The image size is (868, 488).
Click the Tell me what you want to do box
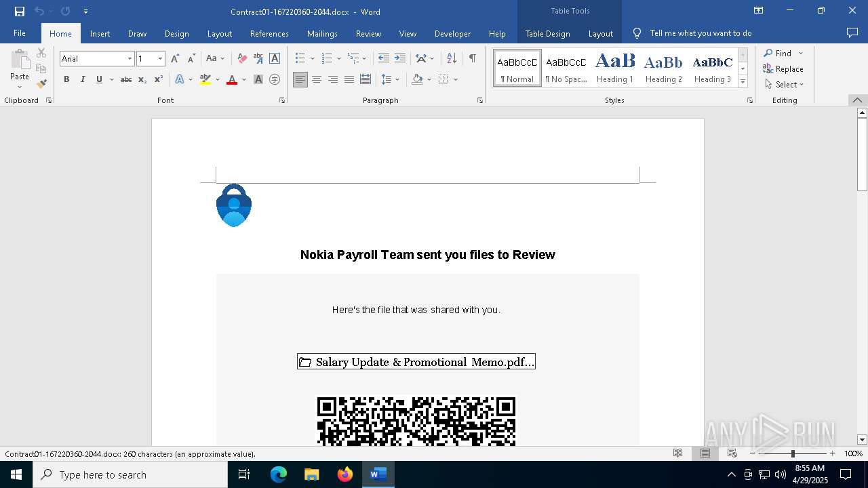pyautogui.click(x=701, y=33)
